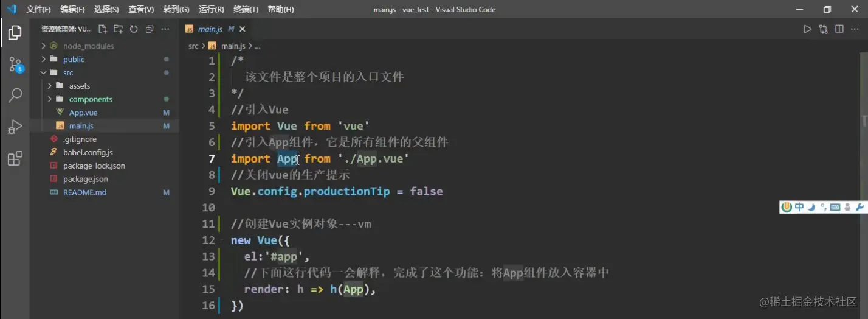Open the Run and Debug view

click(15, 127)
